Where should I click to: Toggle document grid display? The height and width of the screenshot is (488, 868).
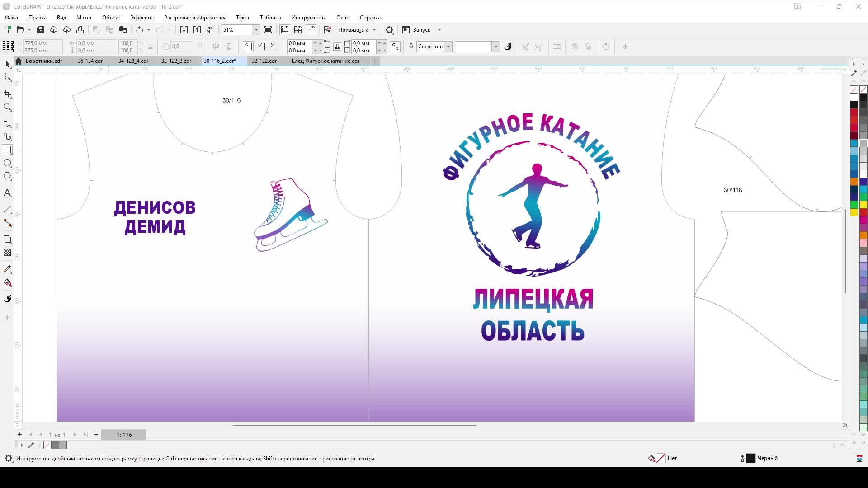[298, 29]
